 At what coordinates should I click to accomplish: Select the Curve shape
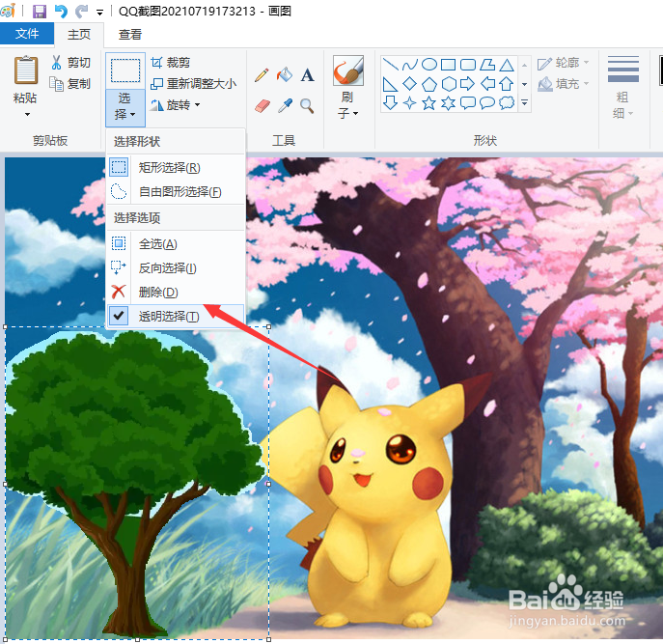pyautogui.click(x=409, y=65)
